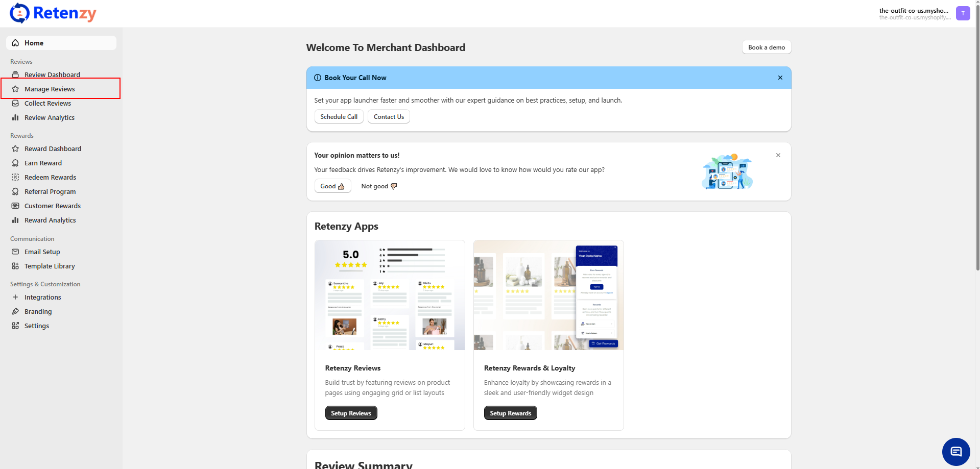Click the Review Summary heading
980x469 pixels.
[x=363, y=465]
